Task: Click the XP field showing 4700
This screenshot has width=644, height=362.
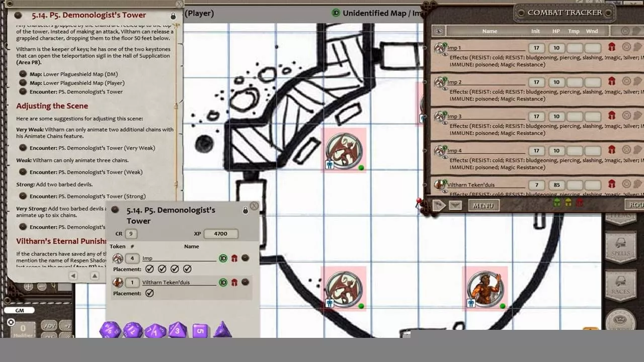Action: click(x=220, y=234)
